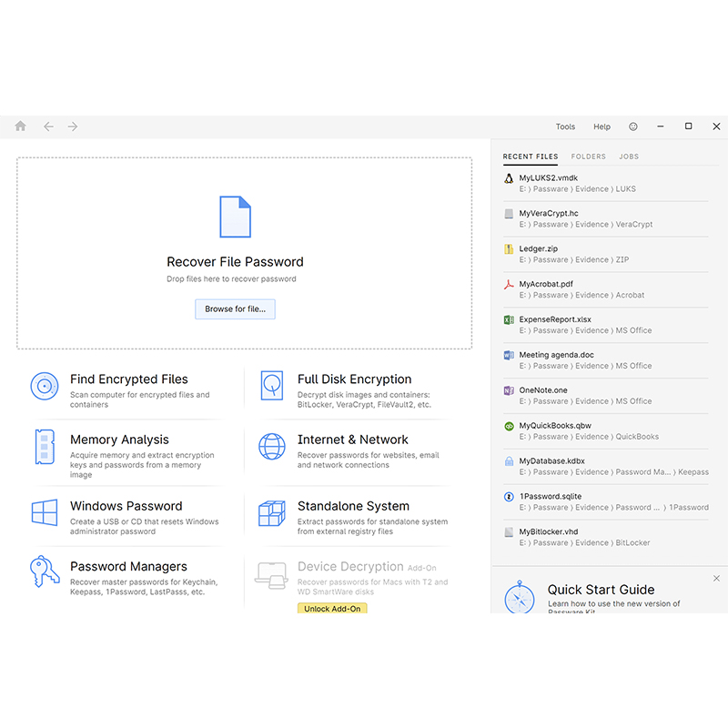Click the Recover File Password heading
Viewport: 728px width, 728px height.
tap(235, 262)
